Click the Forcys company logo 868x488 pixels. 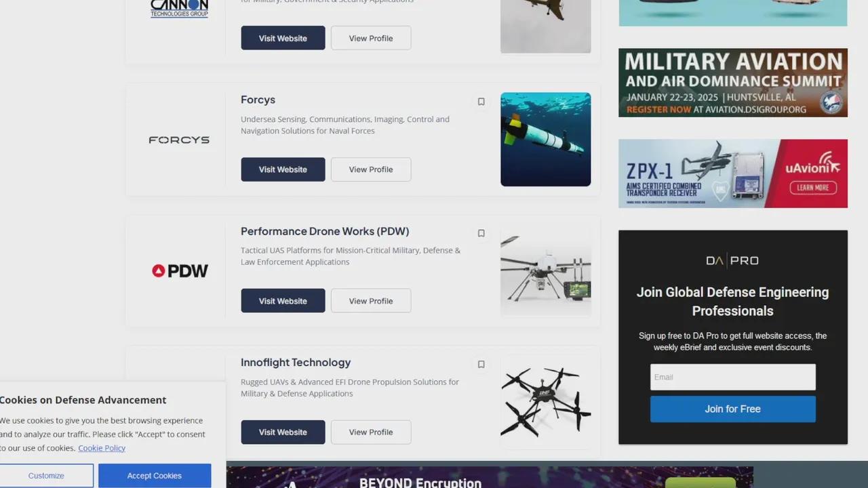(179, 140)
